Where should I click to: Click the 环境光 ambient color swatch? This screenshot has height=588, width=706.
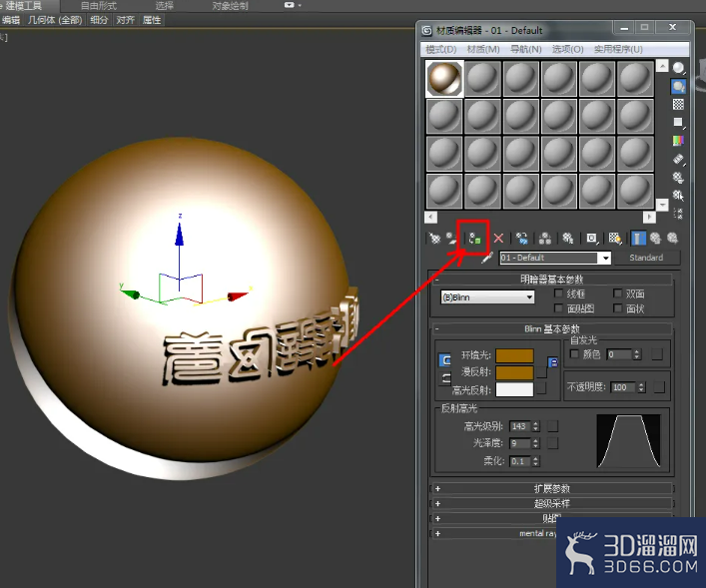pos(514,355)
